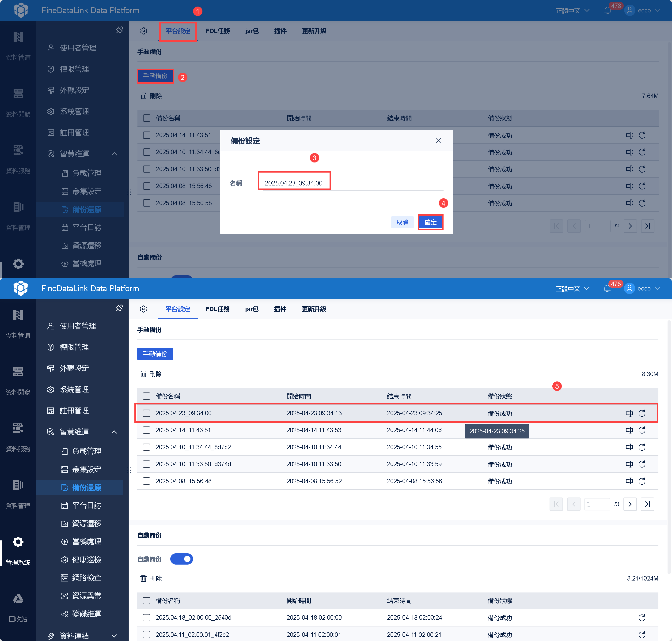Check the 2025.04.11_02.00.01_4f2c2 backup checkbox
The height and width of the screenshot is (641, 672).
pyautogui.click(x=147, y=634)
